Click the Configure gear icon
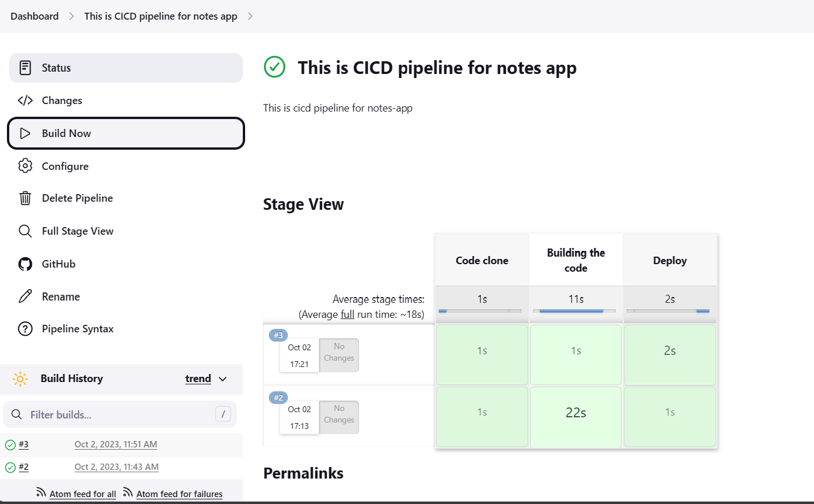 (25, 166)
